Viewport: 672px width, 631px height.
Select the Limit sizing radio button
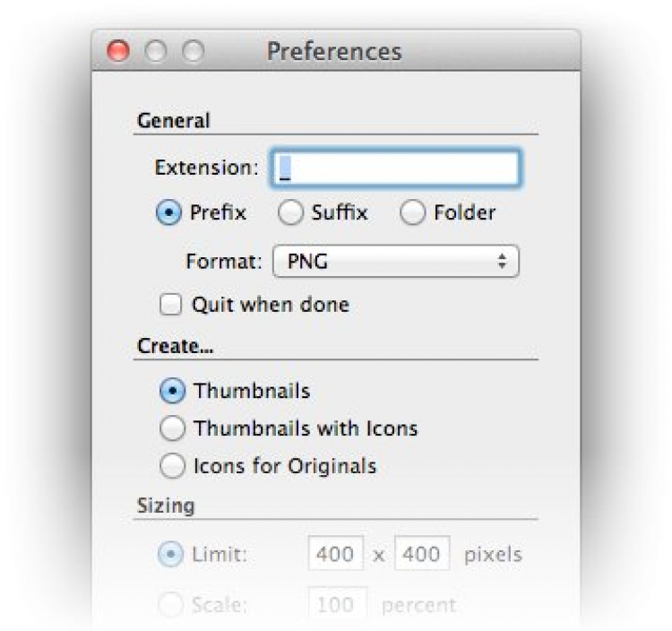[170, 554]
